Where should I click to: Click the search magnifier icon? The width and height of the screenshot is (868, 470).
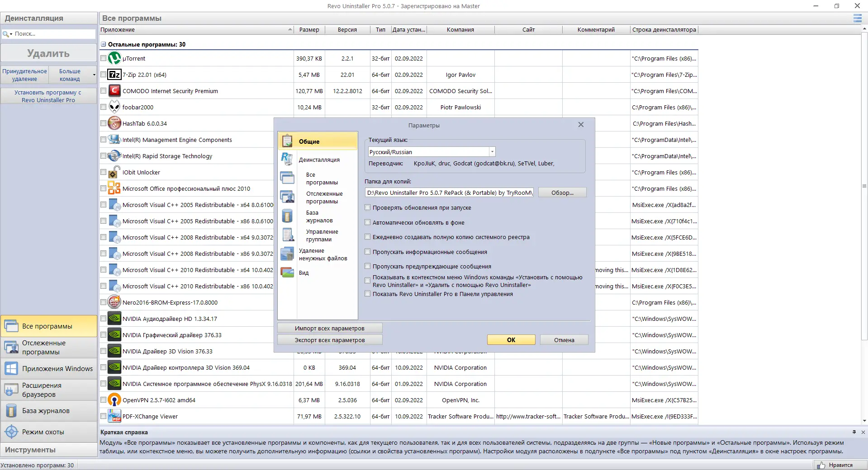[5, 34]
